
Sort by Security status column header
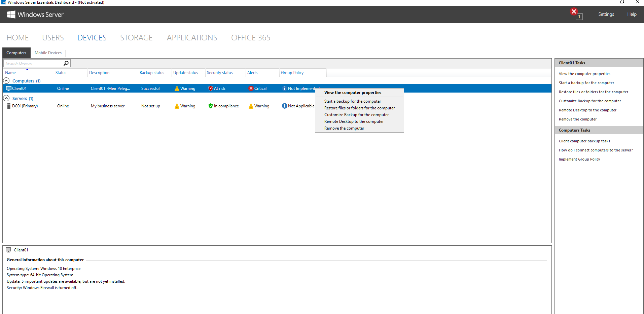(220, 73)
